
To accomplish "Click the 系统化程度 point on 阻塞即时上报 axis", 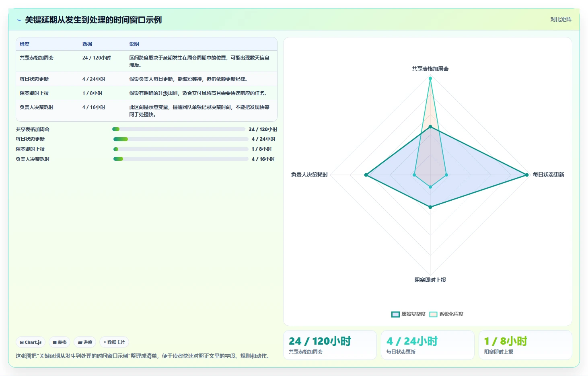I will [x=430, y=187].
